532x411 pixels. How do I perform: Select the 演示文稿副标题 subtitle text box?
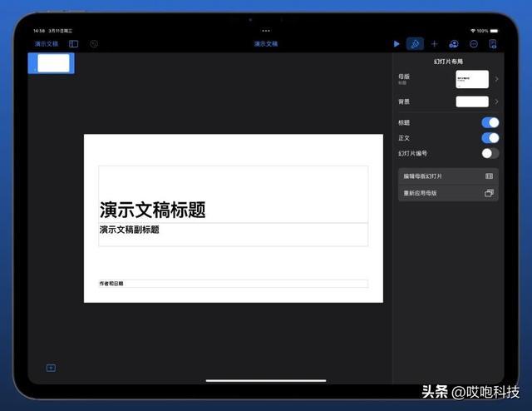[x=233, y=235]
